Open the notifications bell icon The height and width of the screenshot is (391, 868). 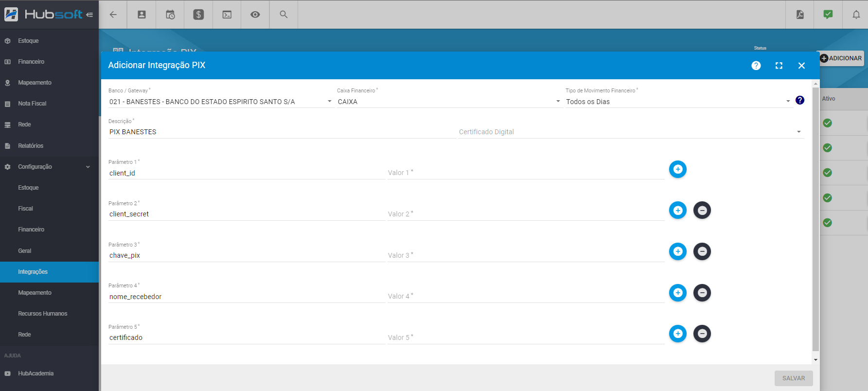coord(856,15)
